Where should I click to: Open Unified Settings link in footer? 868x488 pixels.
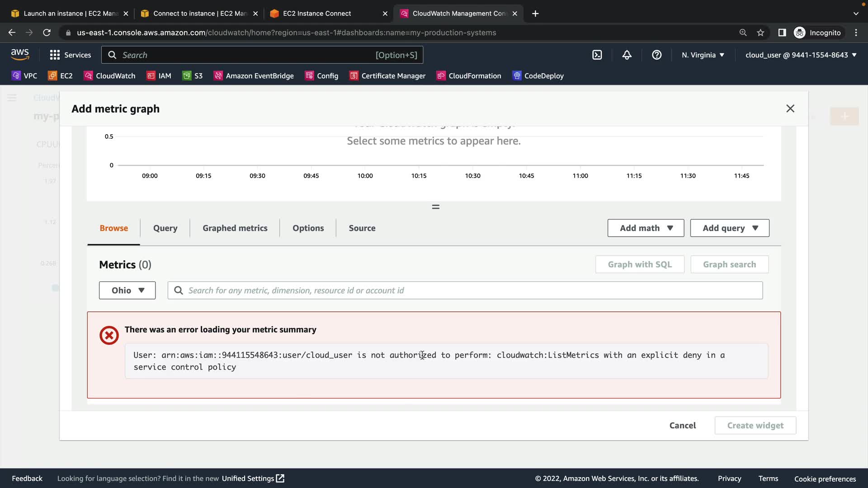click(x=253, y=479)
